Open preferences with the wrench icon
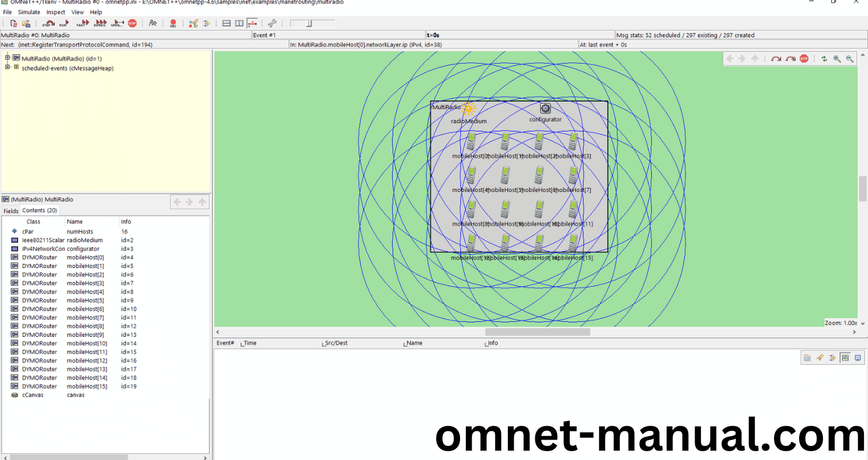868x460 pixels. tap(272, 23)
